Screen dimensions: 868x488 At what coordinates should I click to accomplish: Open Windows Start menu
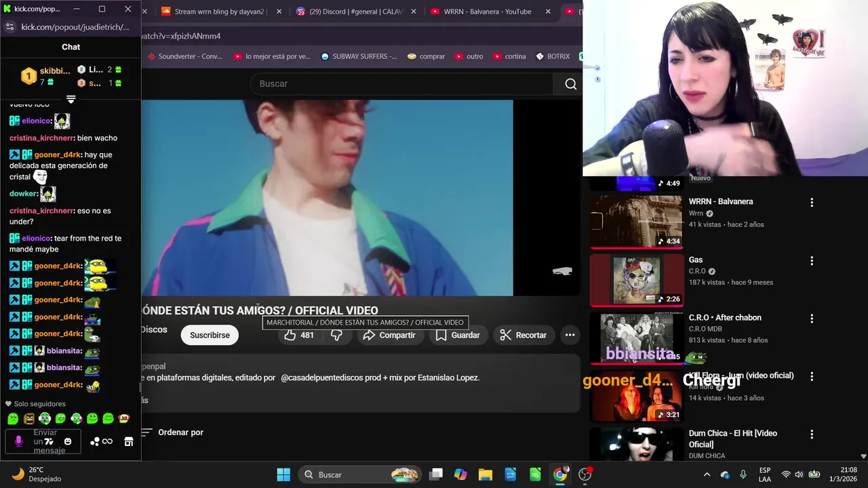pyautogui.click(x=283, y=474)
